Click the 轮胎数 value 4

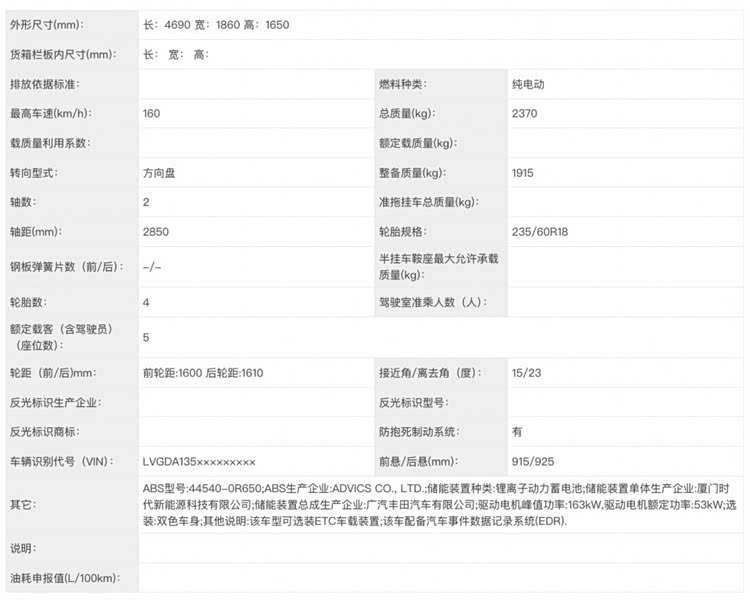(147, 302)
